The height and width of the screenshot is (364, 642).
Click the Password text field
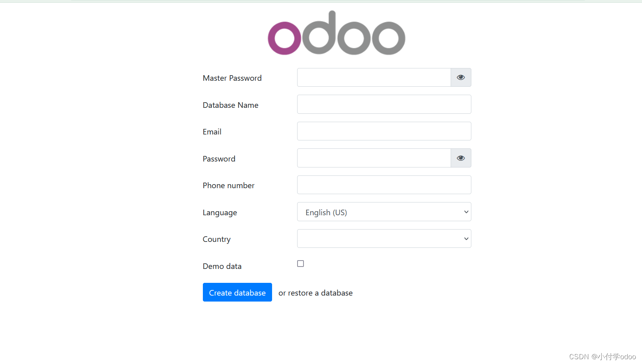pos(373,158)
